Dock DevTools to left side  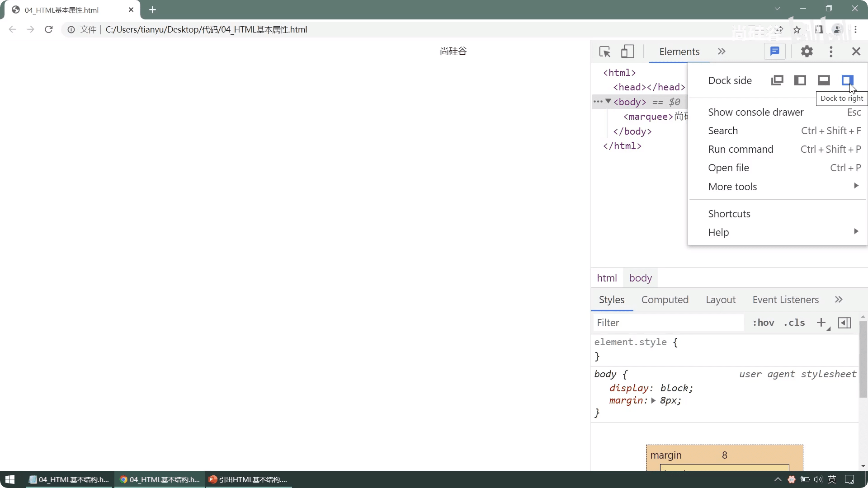tap(800, 80)
